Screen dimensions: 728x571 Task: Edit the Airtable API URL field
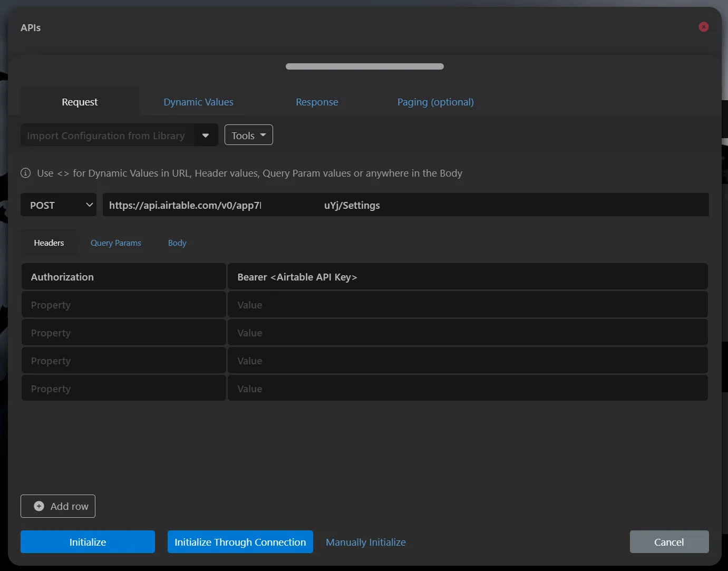pos(405,205)
